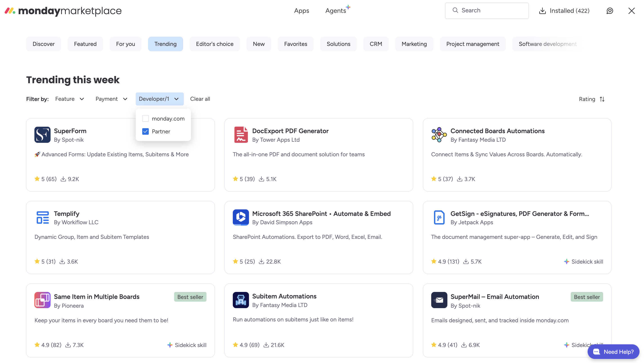This screenshot has width=644, height=363.
Task: Click the DocExport PDF Generator icon
Action: tap(240, 134)
